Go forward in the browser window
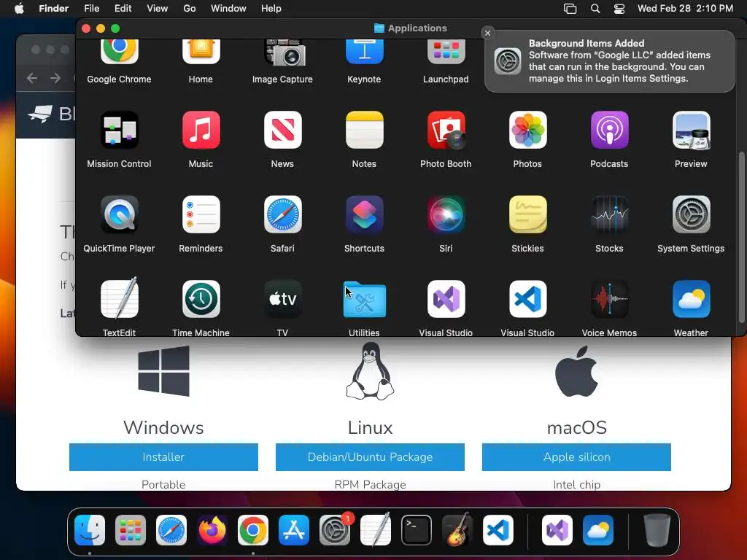747x560 pixels. coord(55,78)
